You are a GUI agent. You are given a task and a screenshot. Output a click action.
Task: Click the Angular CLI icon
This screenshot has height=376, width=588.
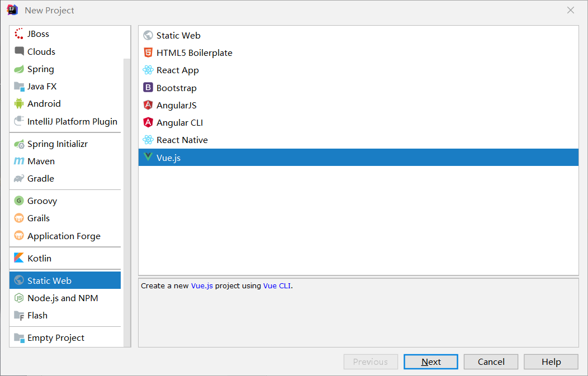(148, 122)
